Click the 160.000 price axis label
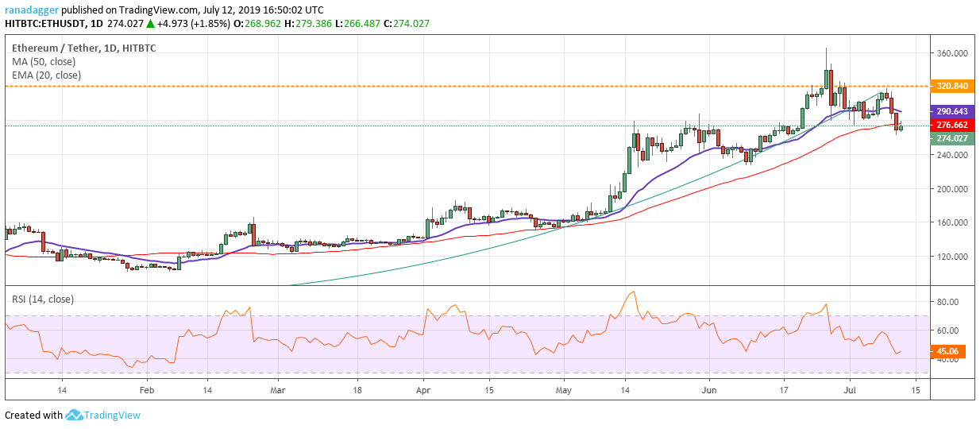 [951, 223]
